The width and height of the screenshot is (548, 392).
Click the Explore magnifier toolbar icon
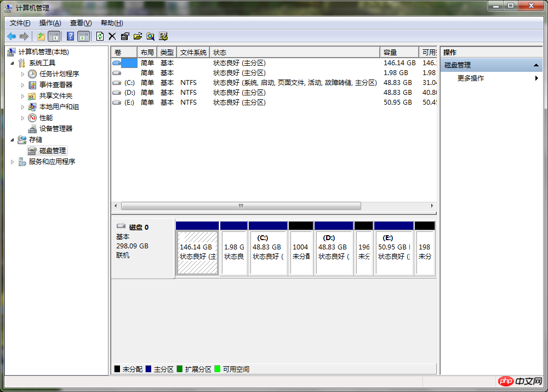[150, 36]
